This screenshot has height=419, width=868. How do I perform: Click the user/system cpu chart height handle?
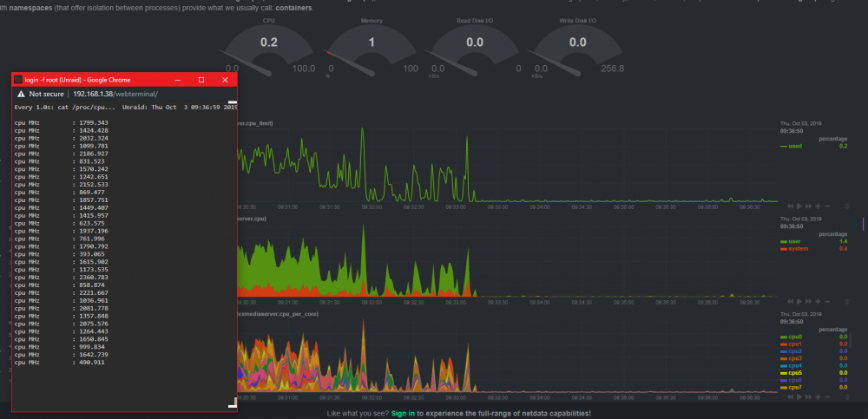(847, 302)
